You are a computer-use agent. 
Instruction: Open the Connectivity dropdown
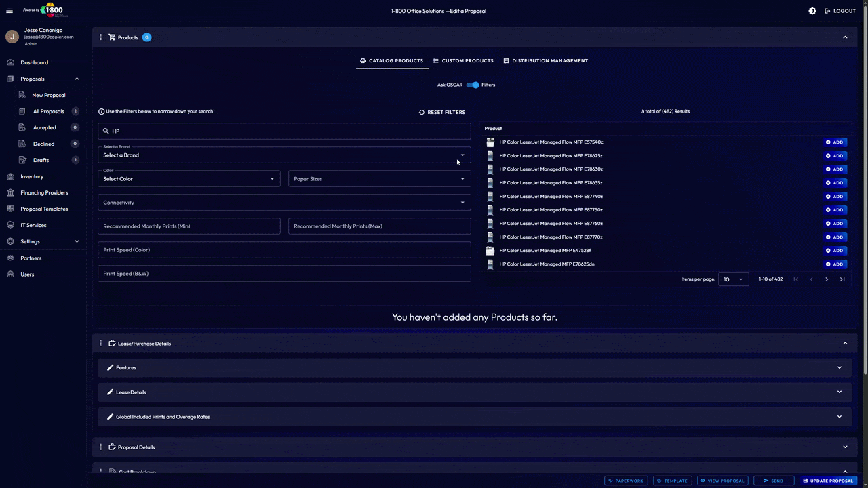click(x=284, y=202)
